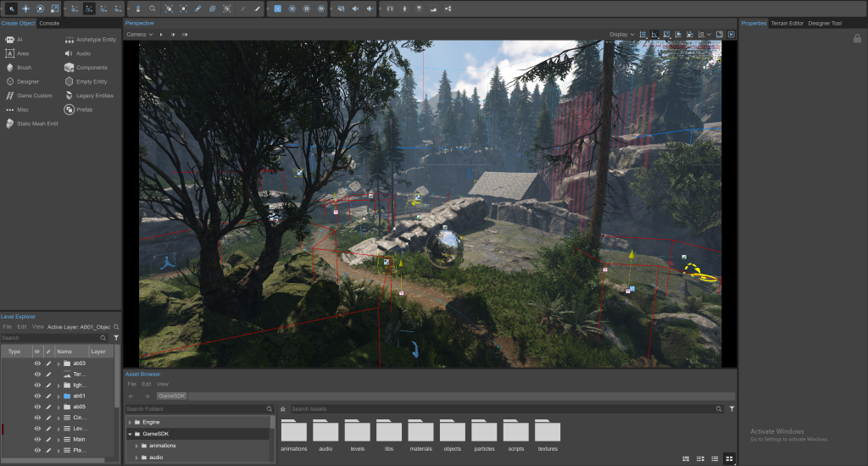Viewport: 868px width, 466px height.
Task: Click the magnifier search icon in the top toolbar
Action: [x=153, y=8]
